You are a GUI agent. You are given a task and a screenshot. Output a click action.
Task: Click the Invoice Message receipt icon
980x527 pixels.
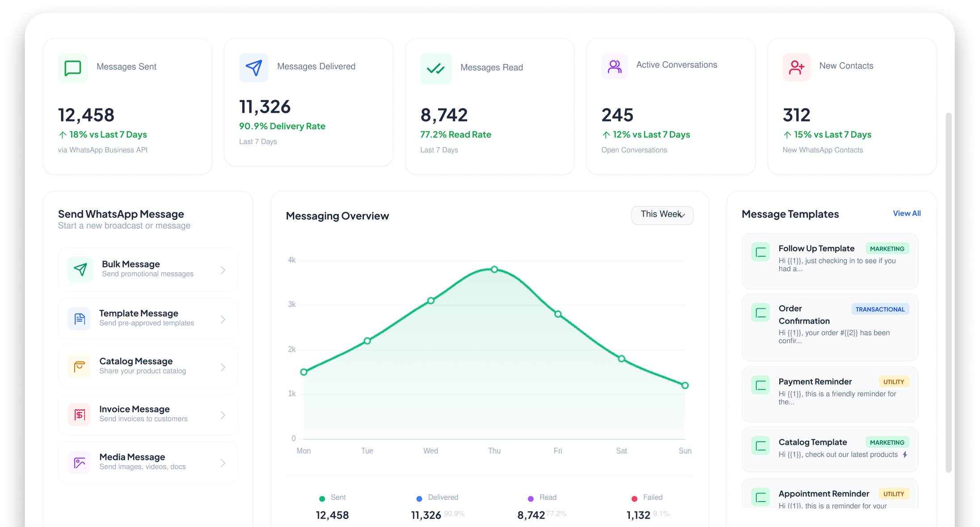[79, 414]
